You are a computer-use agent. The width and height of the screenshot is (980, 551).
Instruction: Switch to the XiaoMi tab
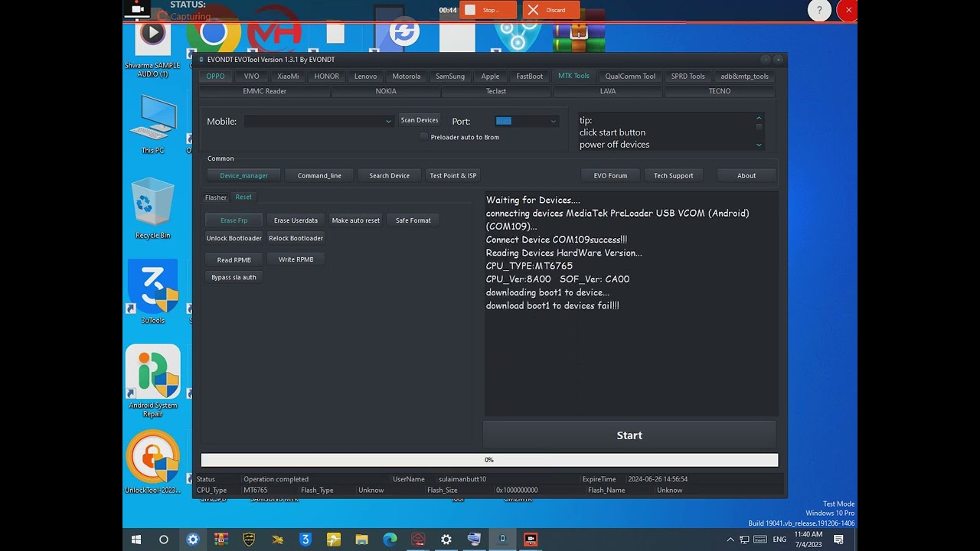point(289,76)
